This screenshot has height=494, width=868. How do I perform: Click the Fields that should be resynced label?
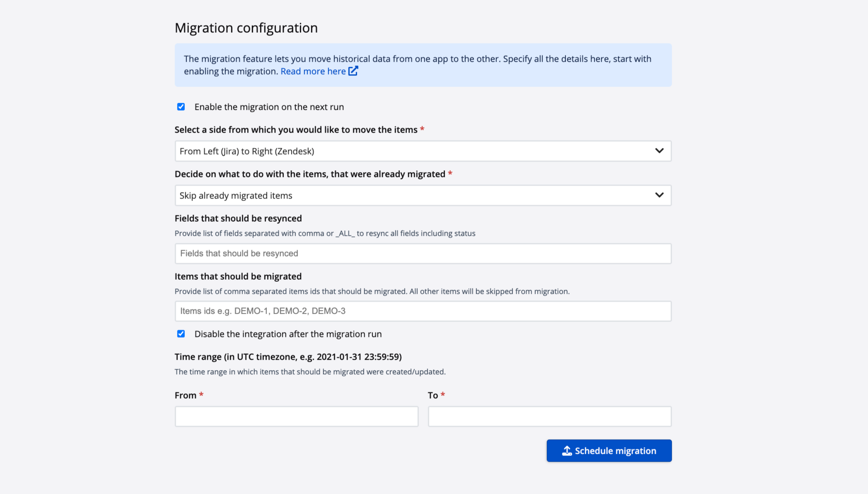point(238,218)
